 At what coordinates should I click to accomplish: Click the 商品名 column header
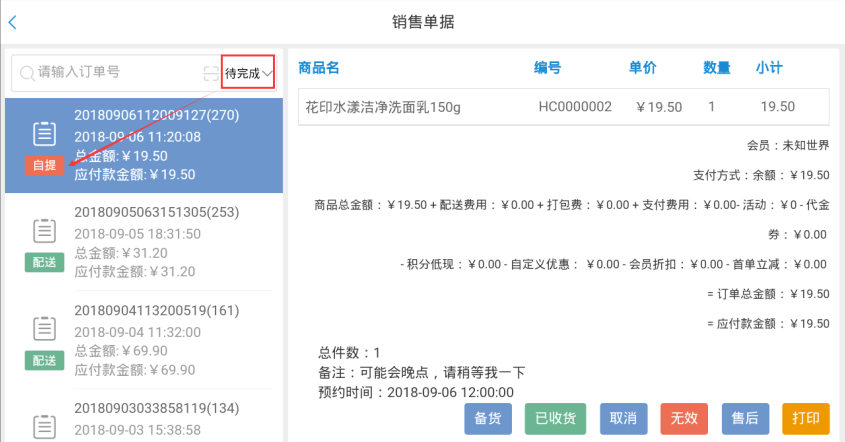click(x=318, y=68)
